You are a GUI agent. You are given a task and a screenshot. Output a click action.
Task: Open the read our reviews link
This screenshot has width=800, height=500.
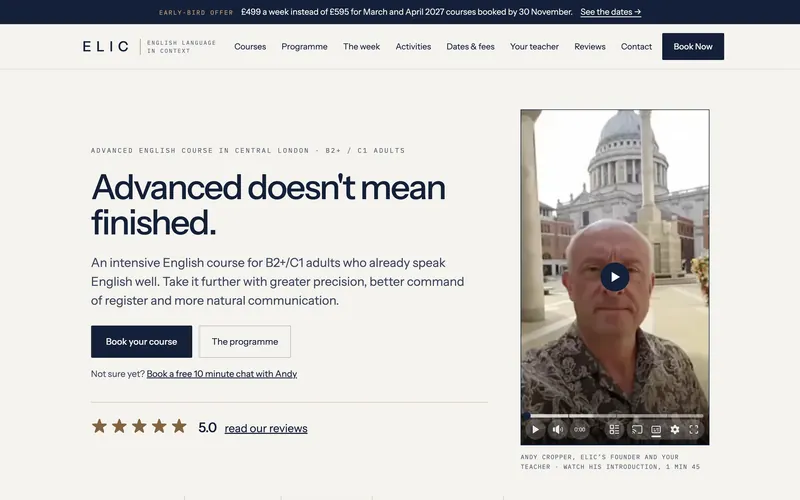click(266, 428)
